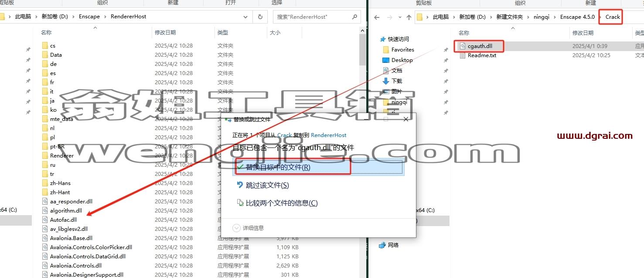Expand chevron after Enscape 4.5.0 breadcrumb
This screenshot has width=644, height=278.
point(600,17)
